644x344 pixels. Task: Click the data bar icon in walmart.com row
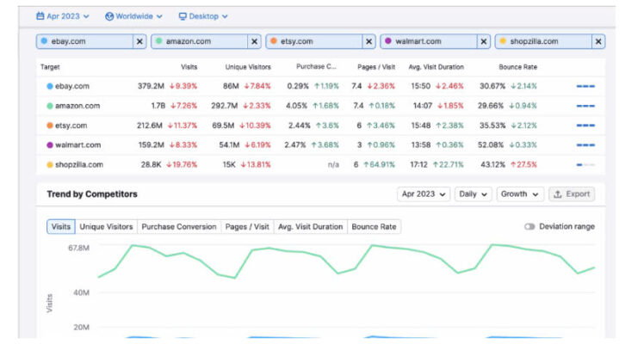pos(585,145)
